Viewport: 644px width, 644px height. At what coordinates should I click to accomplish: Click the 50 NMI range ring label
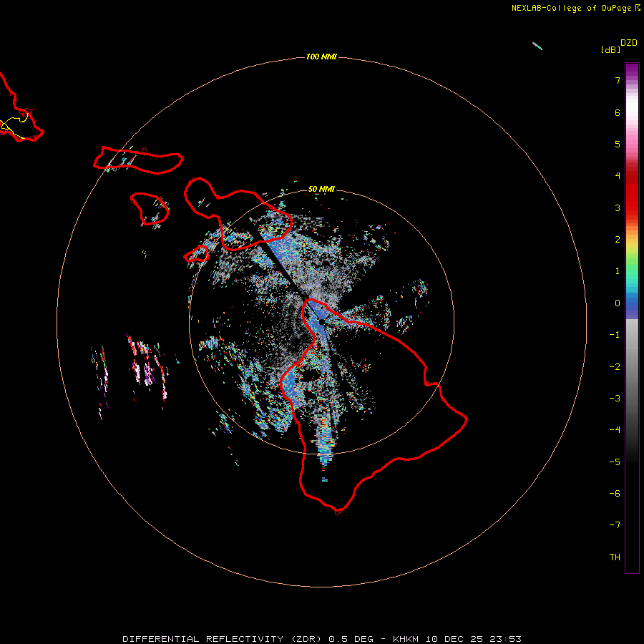coord(321,189)
